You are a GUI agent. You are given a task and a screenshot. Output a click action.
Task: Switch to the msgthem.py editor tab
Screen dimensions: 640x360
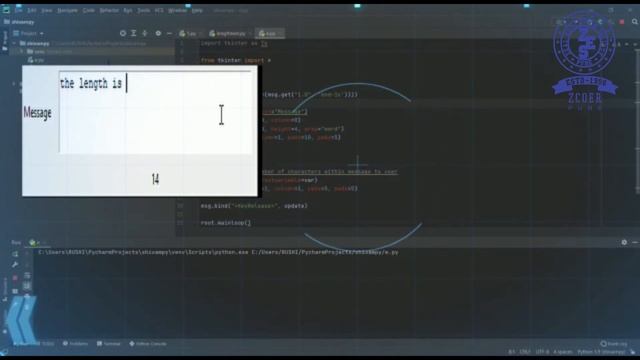coord(229,33)
